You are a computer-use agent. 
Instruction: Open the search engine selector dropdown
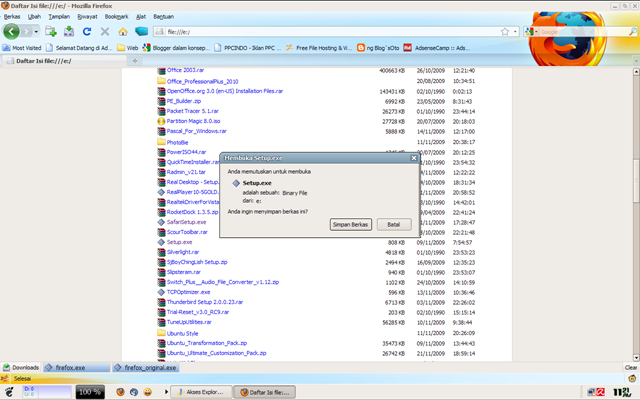(x=531, y=32)
